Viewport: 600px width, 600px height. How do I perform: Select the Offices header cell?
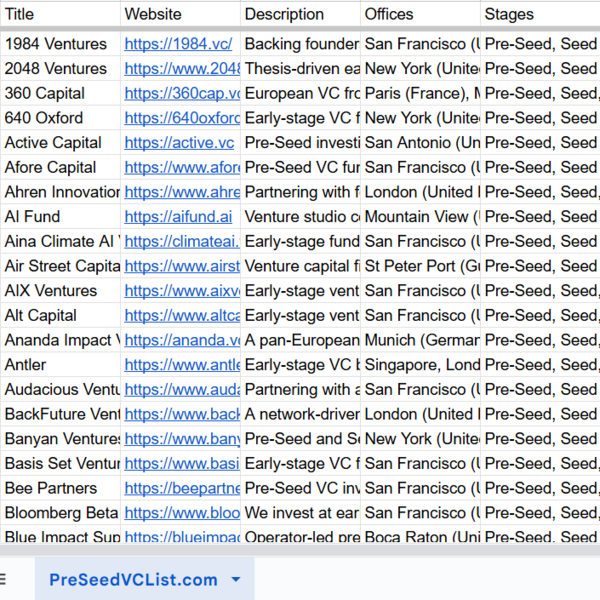click(420, 14)
